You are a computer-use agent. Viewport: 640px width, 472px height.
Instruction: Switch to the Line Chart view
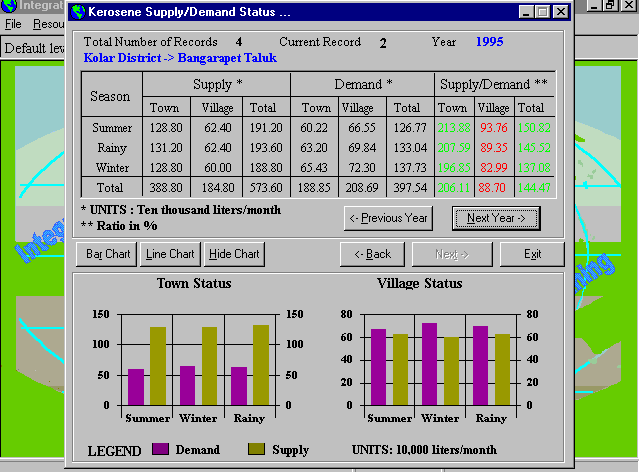pyautogui.click(x=170, y=254)
